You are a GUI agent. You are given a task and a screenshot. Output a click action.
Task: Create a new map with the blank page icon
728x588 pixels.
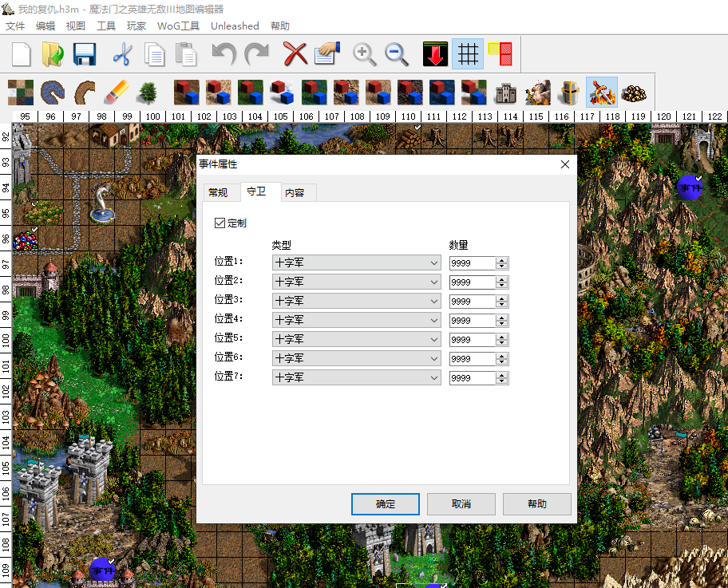[x=22, y=53]
